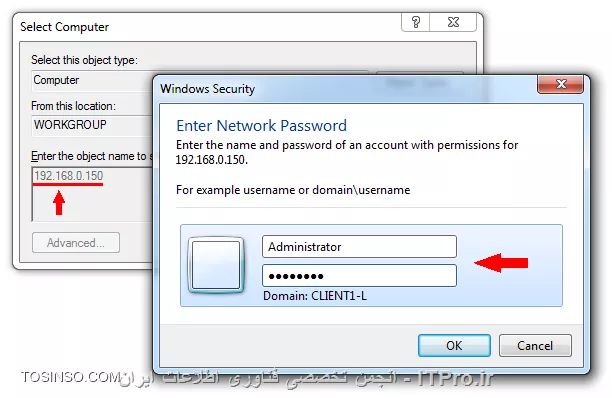Close the Windows Security dialog with red X
This screenshot has width=612, height=398.
click(560, 84)
